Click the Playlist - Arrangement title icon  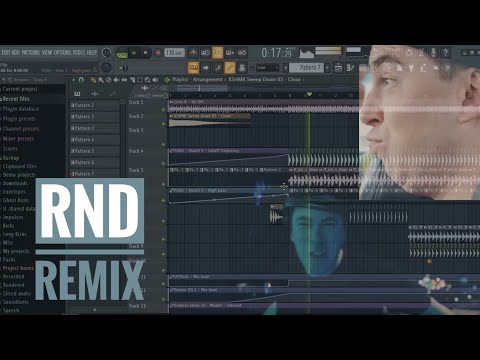(167, 80)
